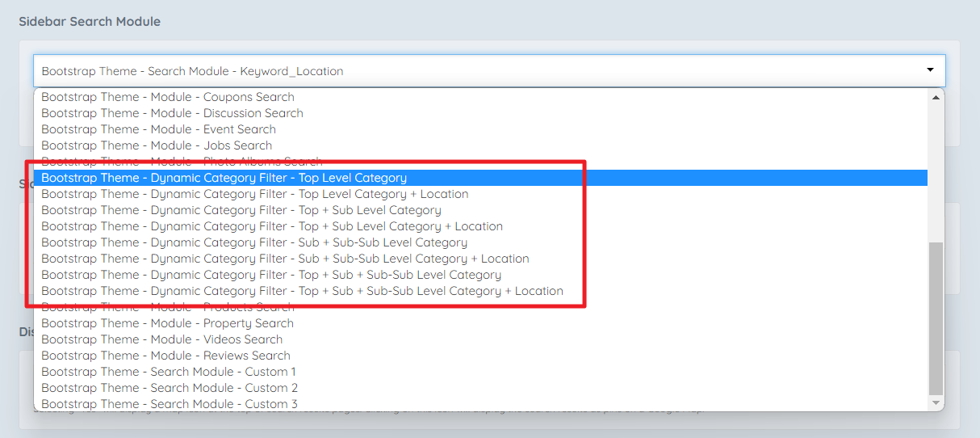Viewport: 980px width, 438px height.
Task: Pick Top + Sub + Sub-Sub Level Category + Location
Action: (x=481, y=291)
